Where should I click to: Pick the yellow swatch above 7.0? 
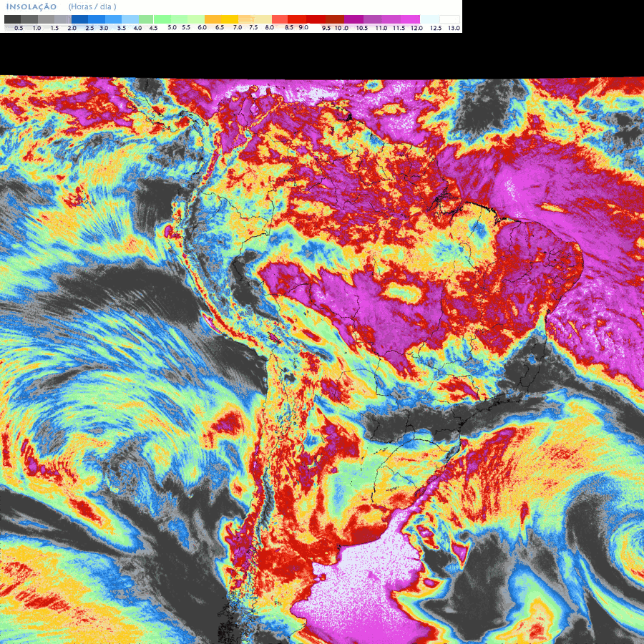230,19
